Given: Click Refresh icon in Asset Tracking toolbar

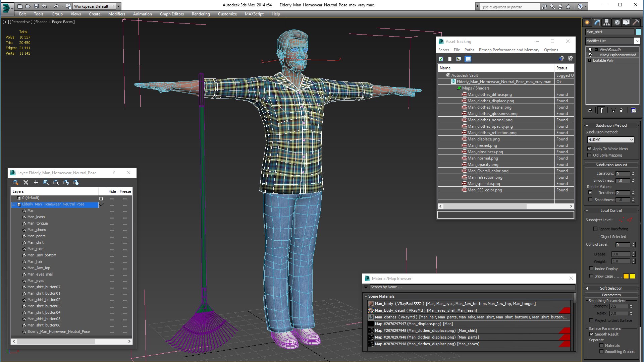Looking at the screenshot, I should [441, 59].
